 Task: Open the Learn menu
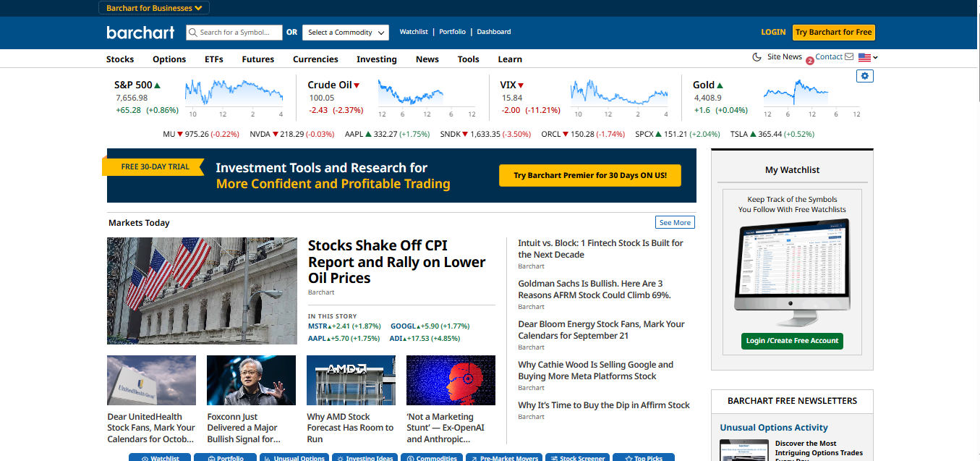[x=510, y=59]
